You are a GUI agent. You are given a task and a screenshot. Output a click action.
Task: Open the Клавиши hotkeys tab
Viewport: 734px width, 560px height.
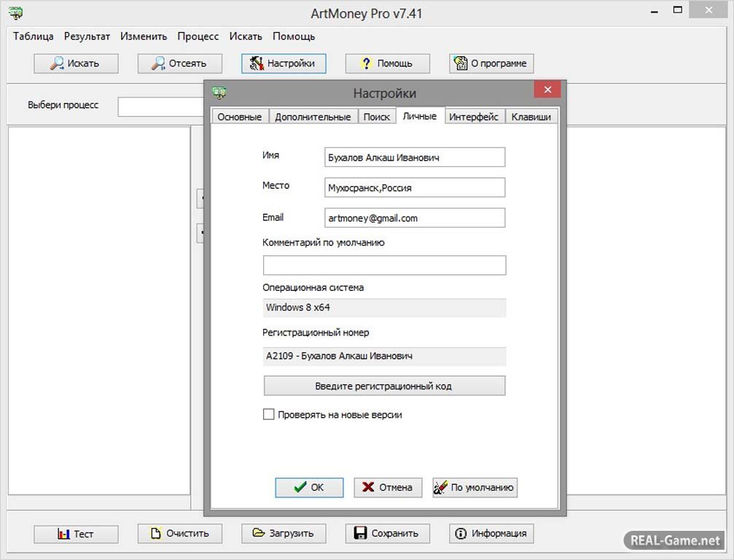point(531,117)
